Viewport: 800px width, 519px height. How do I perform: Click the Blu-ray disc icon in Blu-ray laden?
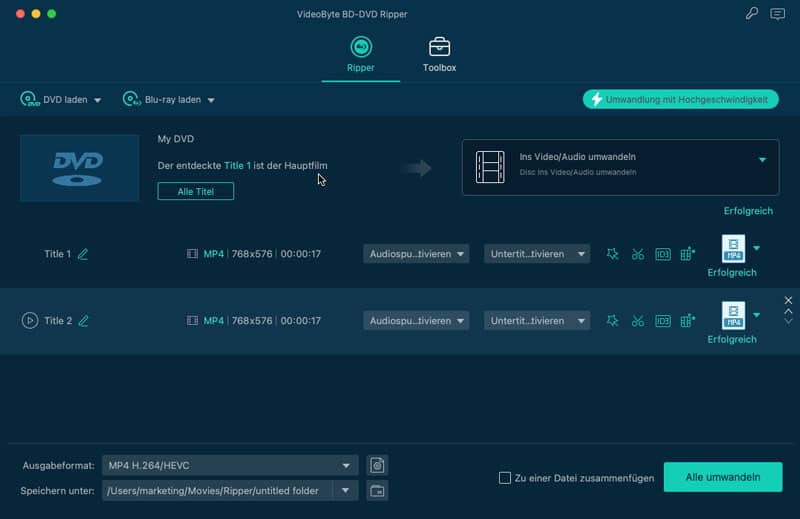(x=131, y=99)
